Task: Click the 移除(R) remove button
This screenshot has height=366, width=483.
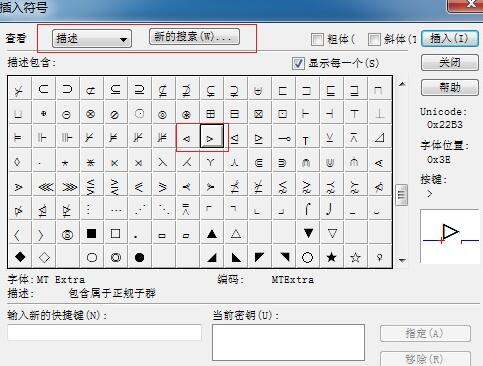Action: coord(425,358)
